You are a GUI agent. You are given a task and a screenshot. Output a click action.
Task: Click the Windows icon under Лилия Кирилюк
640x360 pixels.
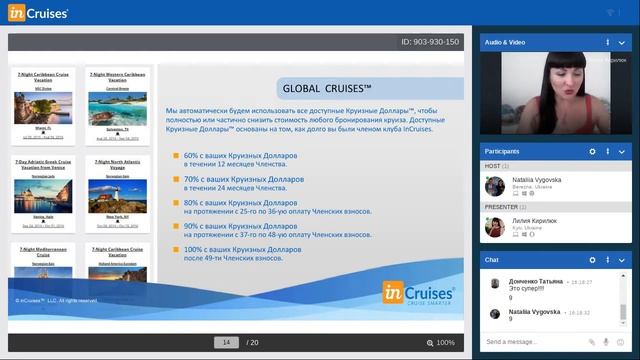524,234
